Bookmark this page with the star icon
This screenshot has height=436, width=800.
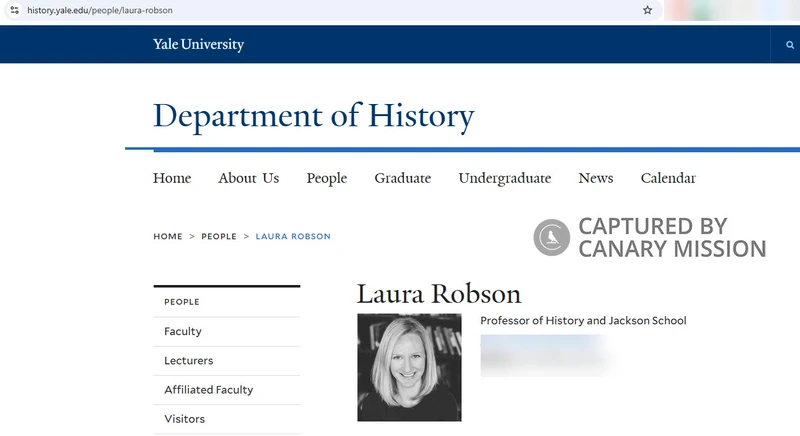click(x=647, y=10)
